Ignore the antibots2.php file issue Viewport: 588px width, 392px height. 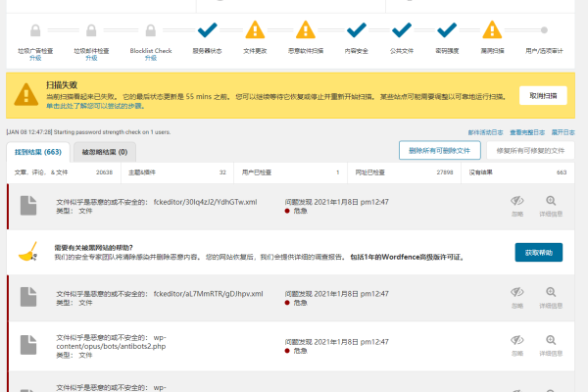tap(517, 343)
